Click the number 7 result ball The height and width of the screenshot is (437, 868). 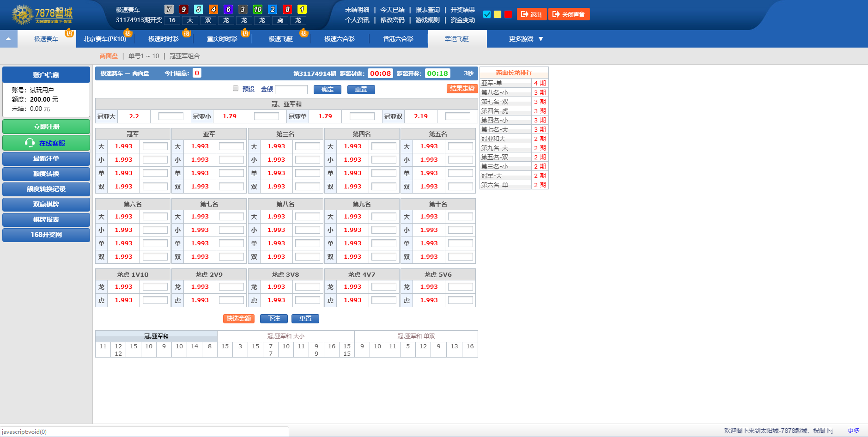coord(169,9)
